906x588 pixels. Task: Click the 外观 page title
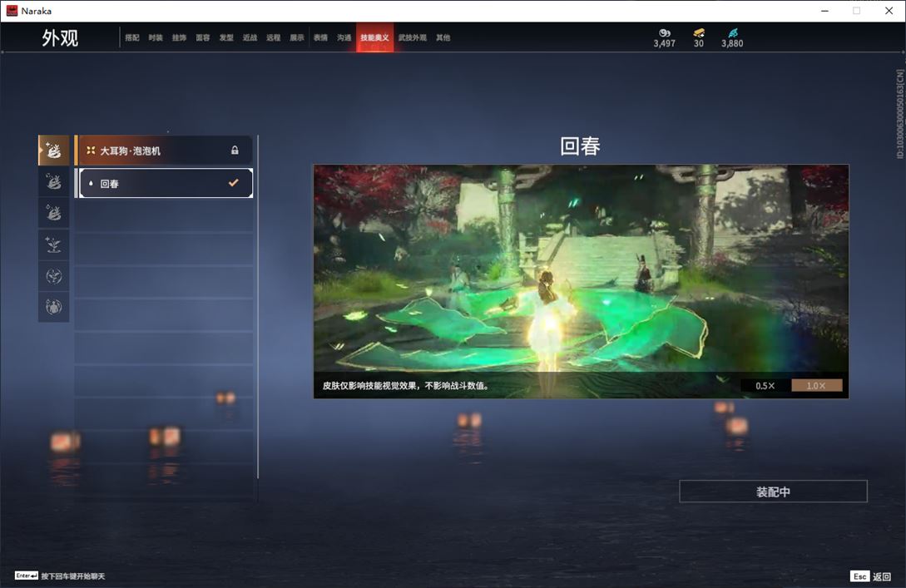click(60, 38)
